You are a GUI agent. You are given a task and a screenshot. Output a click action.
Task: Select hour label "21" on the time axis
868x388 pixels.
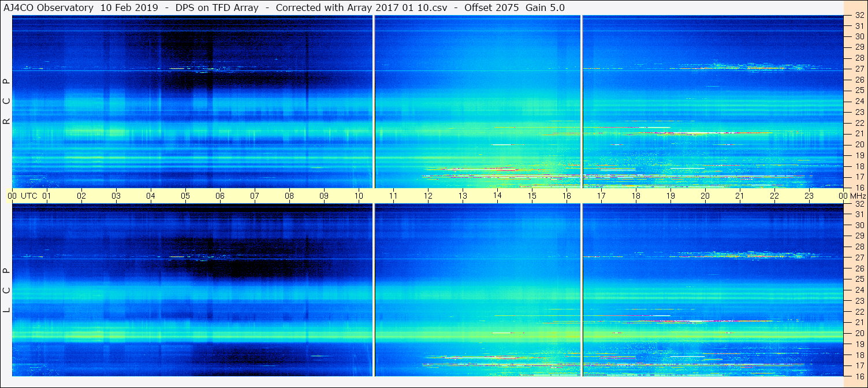click(740, 196)
